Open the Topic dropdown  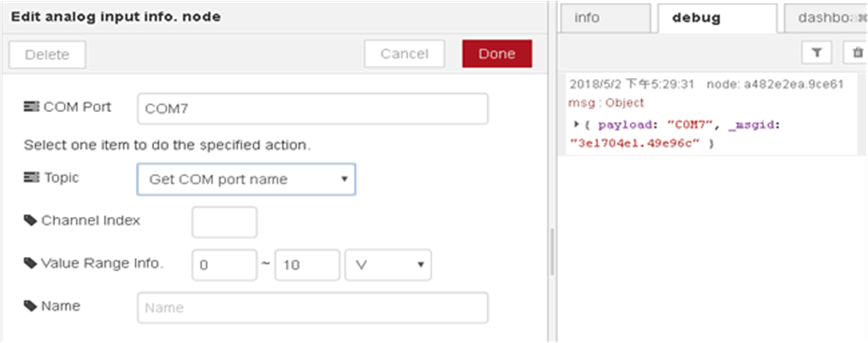pyautogui.click(x=246, y=180)
